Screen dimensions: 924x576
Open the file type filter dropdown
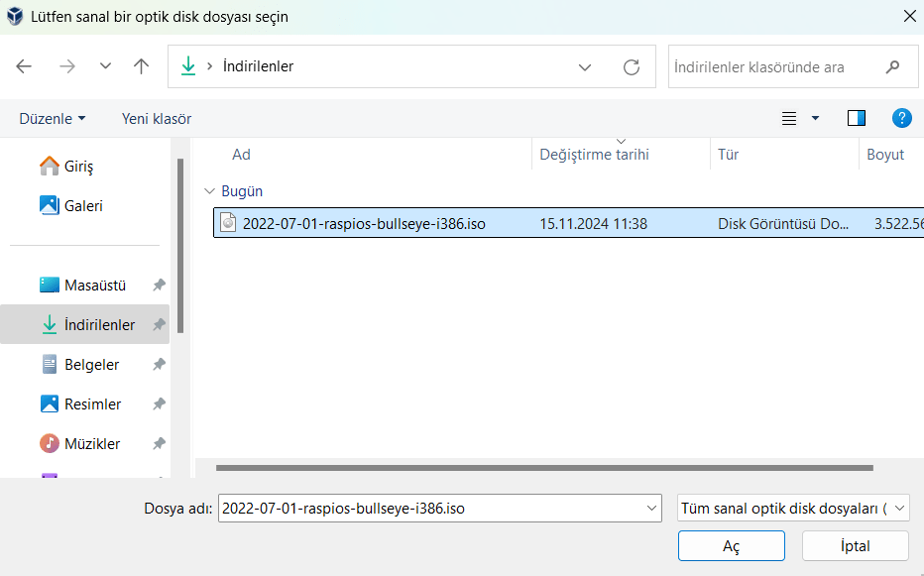tap(792, 509)
